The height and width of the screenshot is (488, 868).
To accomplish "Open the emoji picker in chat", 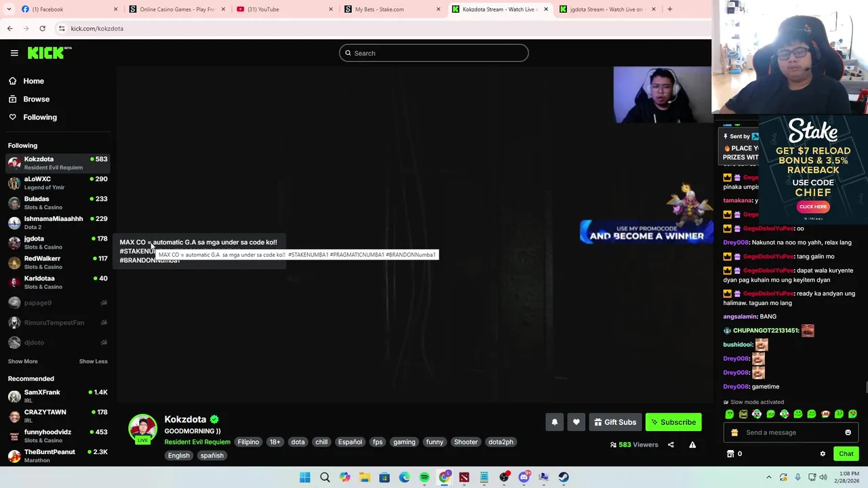I will (848, 432).
